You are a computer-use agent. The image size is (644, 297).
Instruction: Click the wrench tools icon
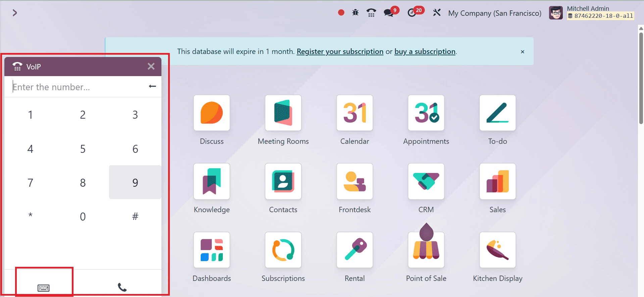pos(437,13)
